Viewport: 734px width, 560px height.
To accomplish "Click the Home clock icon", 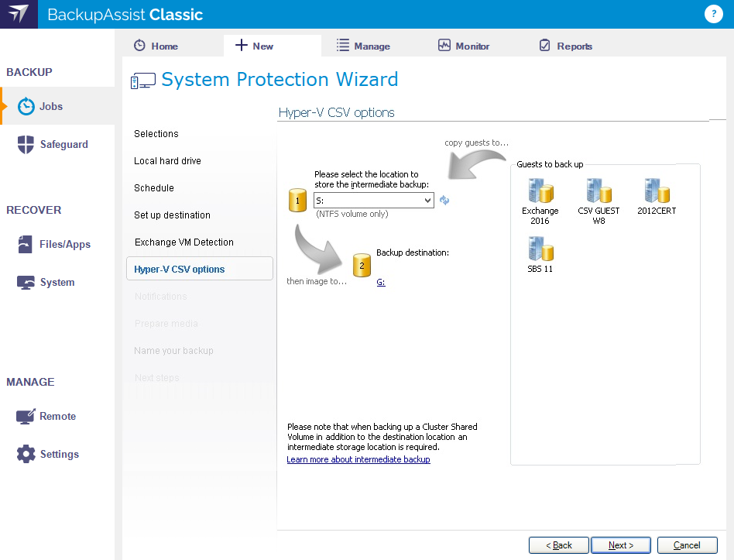I will click(x=139, y=46).
